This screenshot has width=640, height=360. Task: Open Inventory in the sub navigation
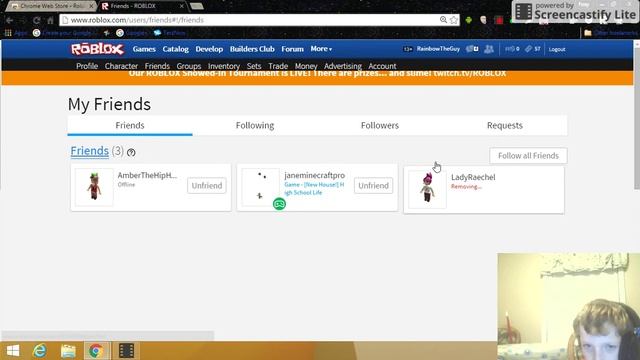[224, 66]
